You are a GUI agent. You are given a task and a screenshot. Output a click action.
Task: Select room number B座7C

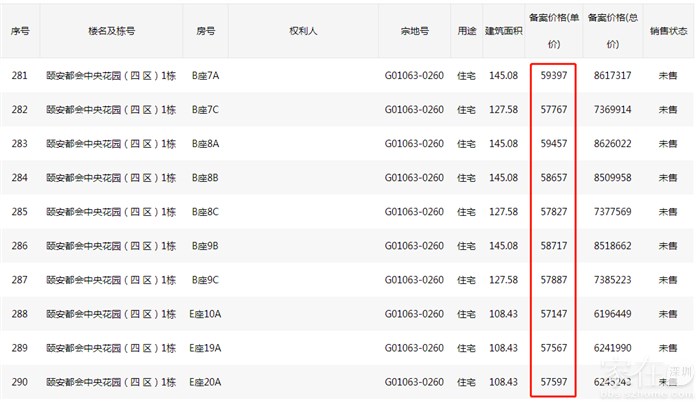(x=205, y=110)
